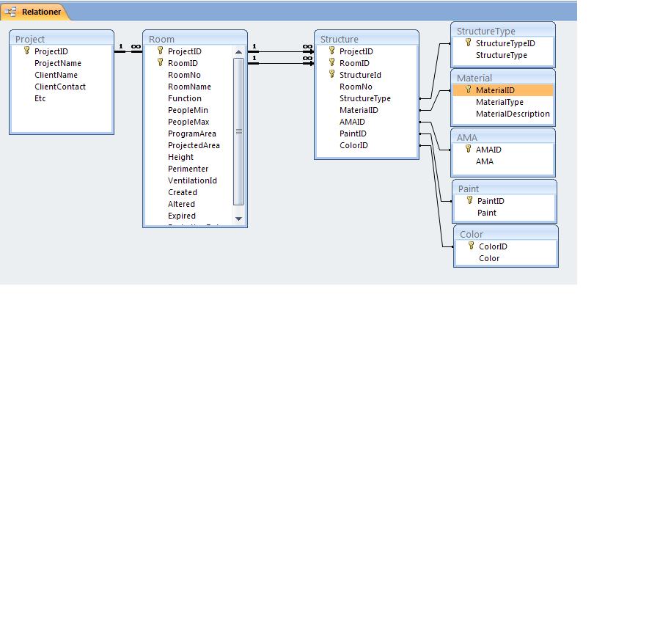
Task: Click the Room table scrollbar thumb
Action: coord(238,131)
